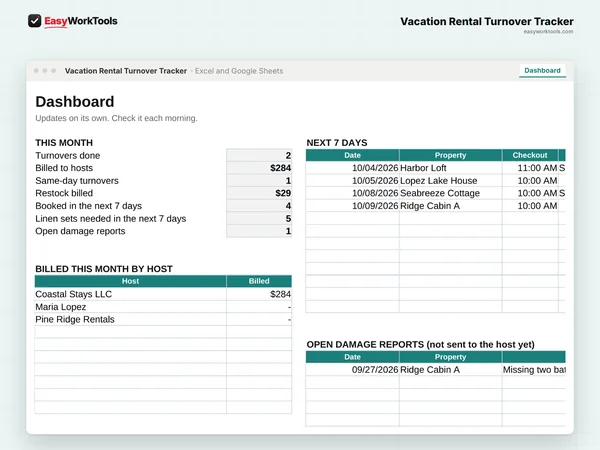Click the Host column header
Image resolution: width=600 pixels, height=450 pixels.
click(x=130, y=281)
